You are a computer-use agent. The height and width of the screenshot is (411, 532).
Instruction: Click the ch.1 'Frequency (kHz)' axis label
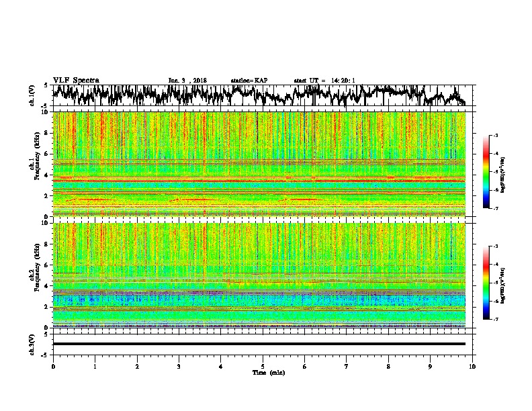click(x=37, y=156)
